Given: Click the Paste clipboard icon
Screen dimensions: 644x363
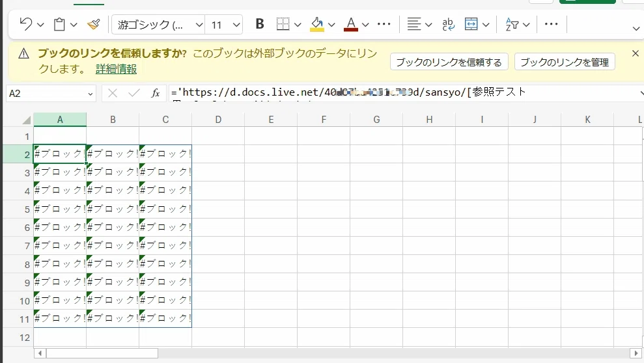Looking at the screenshot, I should click(x=59, y=24).
